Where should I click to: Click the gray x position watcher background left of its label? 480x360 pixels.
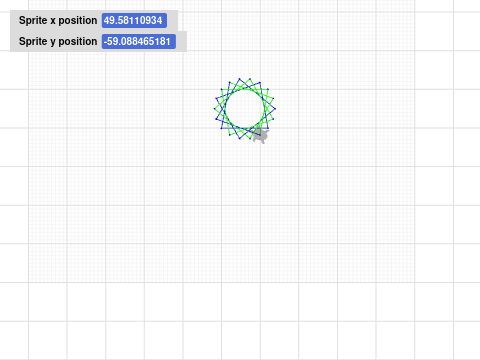(14, 20)
